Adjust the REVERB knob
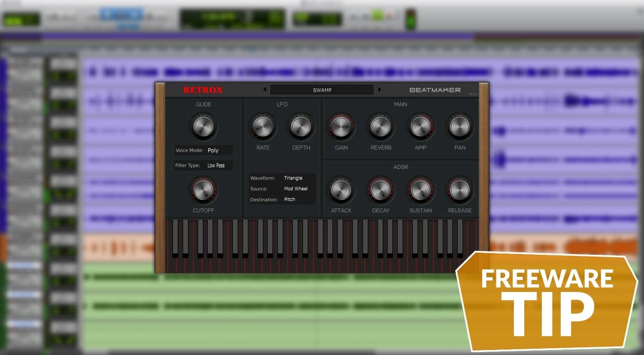644x355 pixels. pyautogui.click(x=381, y=127)
